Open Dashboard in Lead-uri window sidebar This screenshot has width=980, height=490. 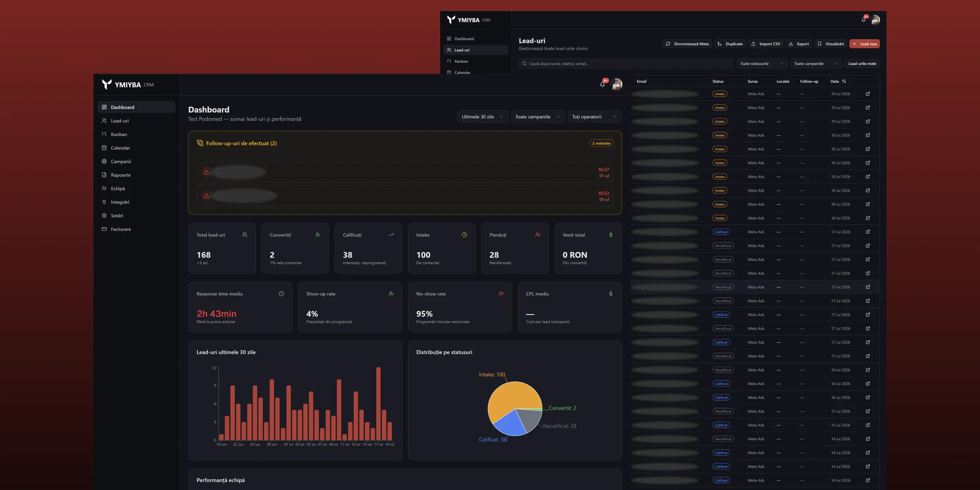(476, 39)
